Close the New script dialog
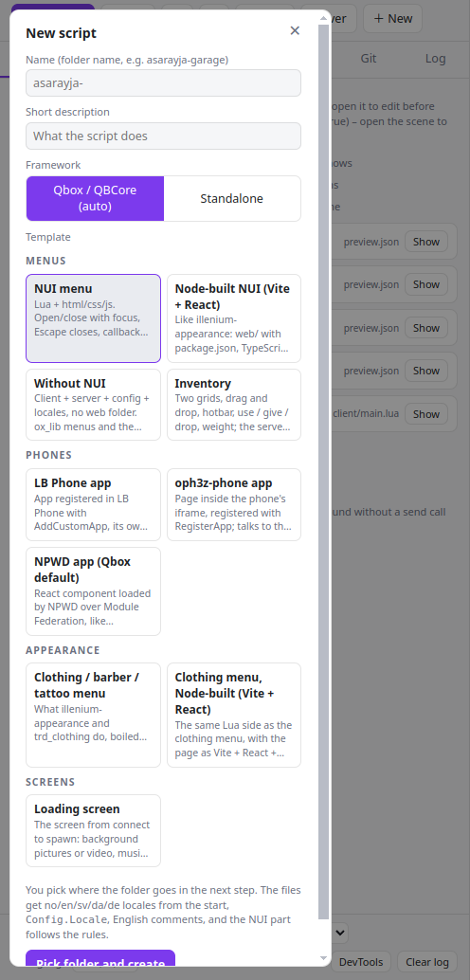Image resolution: width=470 pixels, height=980 pixels. (x=295, y=30)
